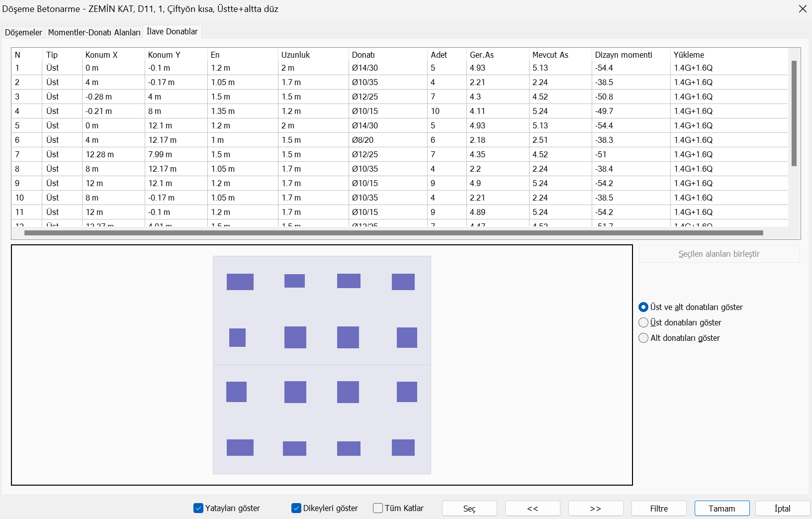Pick the top-left reinforcement patch in the plan

tap(240, 282)
